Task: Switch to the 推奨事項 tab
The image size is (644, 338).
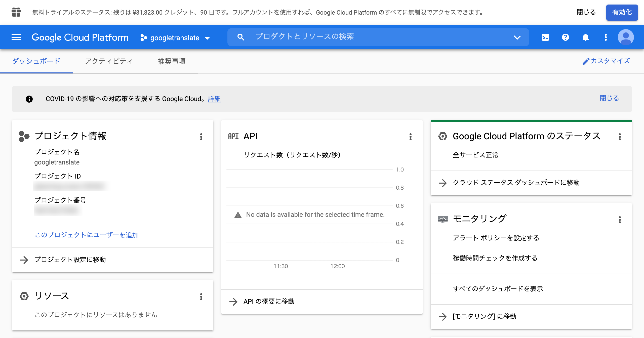Action: pyautogui.click(x=172, y=61)
